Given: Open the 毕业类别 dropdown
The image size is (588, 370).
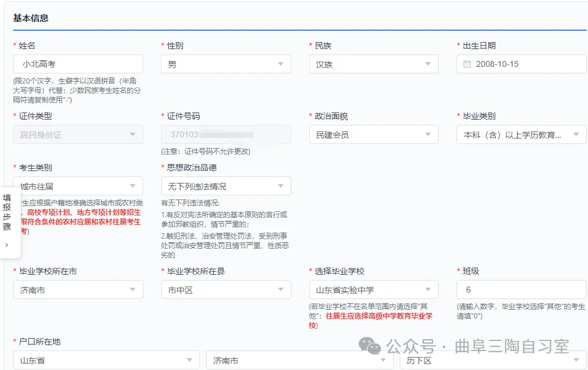Looking at the screenshot, I should pos(522,134).
